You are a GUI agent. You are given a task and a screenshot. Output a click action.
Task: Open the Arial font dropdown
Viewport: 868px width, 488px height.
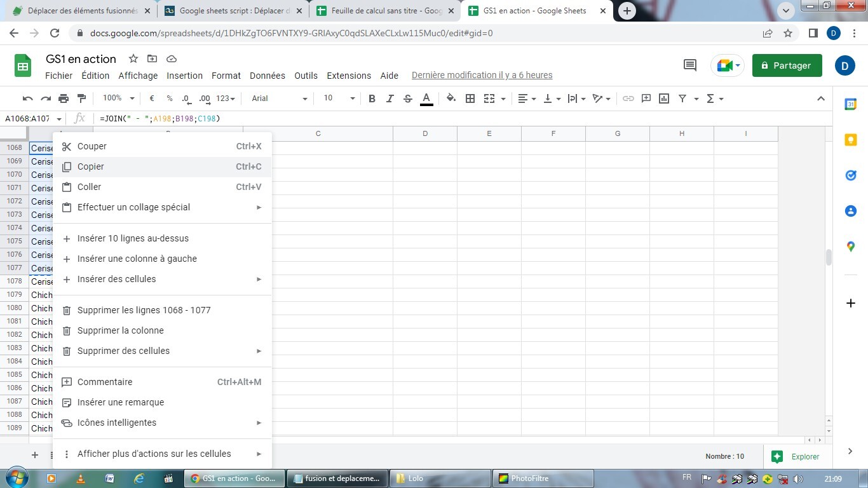(x=279, y=98)
